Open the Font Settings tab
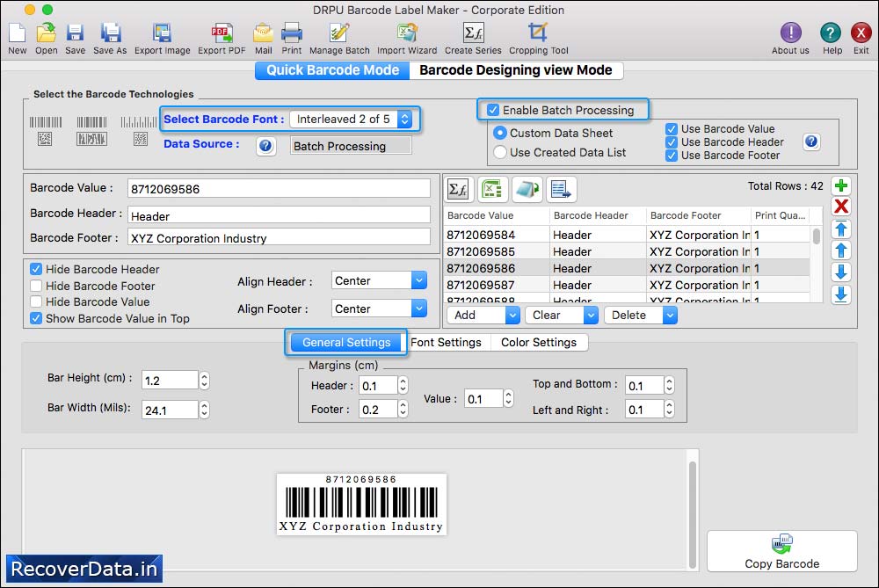 [x=447, y=342]
